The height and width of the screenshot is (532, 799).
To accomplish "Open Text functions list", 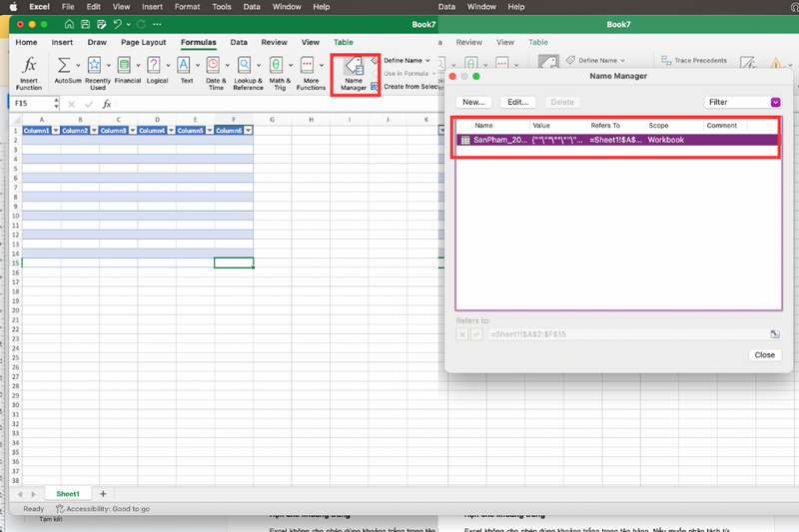I will [187, 71].
